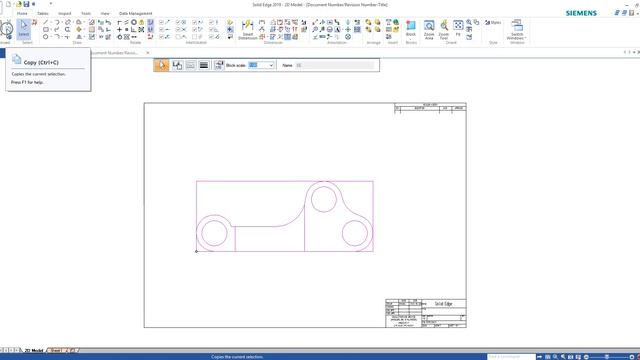640x360 pixels.
Task: Click the Smart Dimension tool
Action: click(x=248, y=29)
